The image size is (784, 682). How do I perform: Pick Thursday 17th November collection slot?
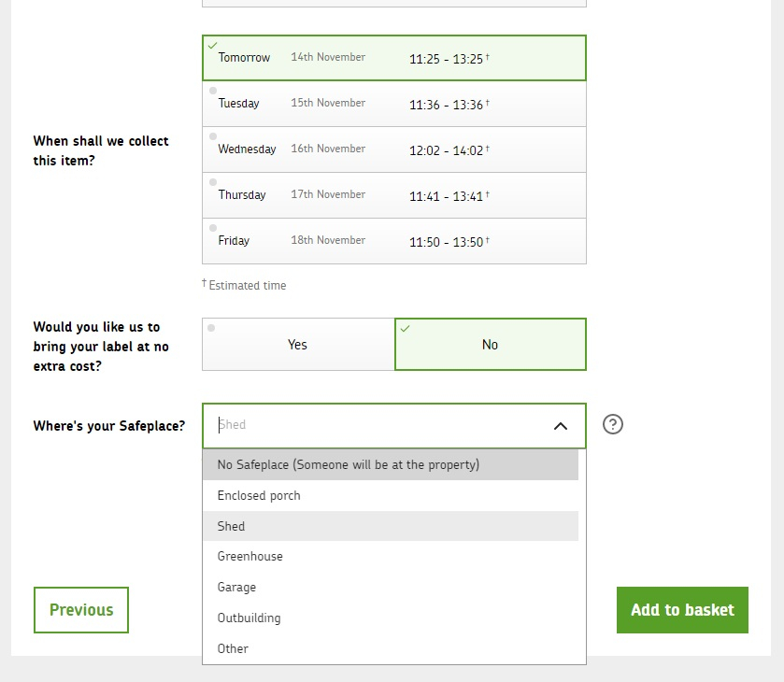click(x=394, y=195)
